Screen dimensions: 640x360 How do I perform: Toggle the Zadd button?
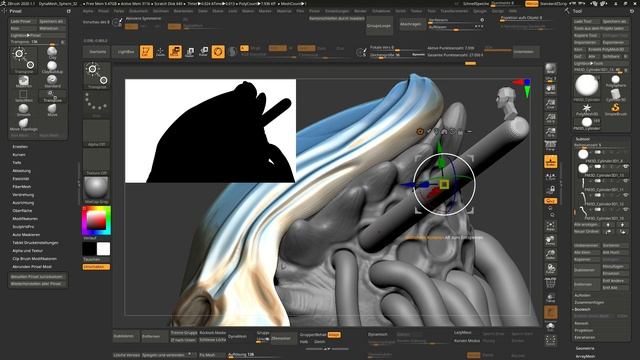tap(306, 48)
